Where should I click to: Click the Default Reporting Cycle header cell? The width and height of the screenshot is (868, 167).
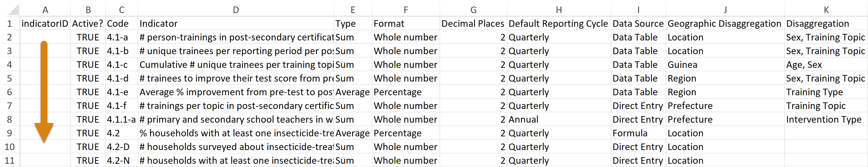click(x=559, y=23)
